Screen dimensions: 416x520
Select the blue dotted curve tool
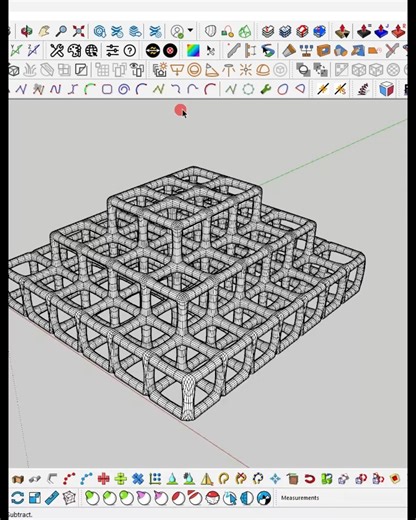[x=86, y=479]
